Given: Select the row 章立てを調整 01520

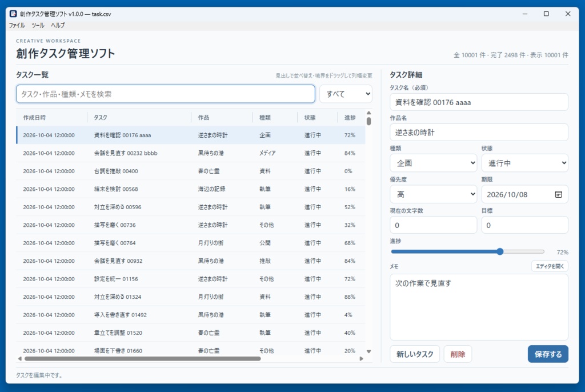Looking at the screenshot, I should [x=191, y=333].
